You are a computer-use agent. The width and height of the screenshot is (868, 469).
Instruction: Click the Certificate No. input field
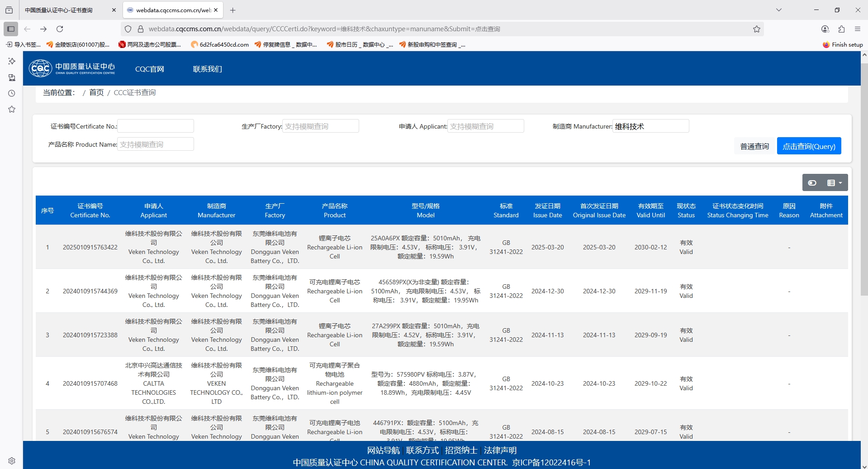pos(156,126)
